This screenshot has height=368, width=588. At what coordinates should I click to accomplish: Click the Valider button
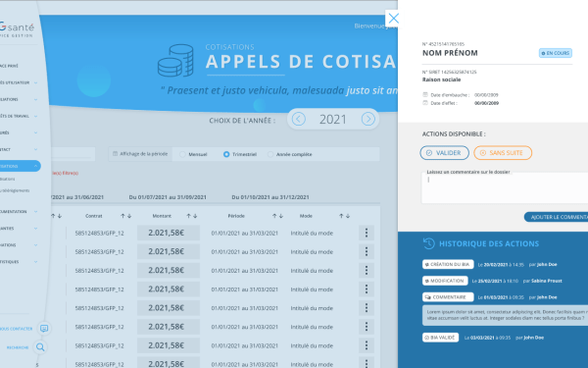pos(444,153)
